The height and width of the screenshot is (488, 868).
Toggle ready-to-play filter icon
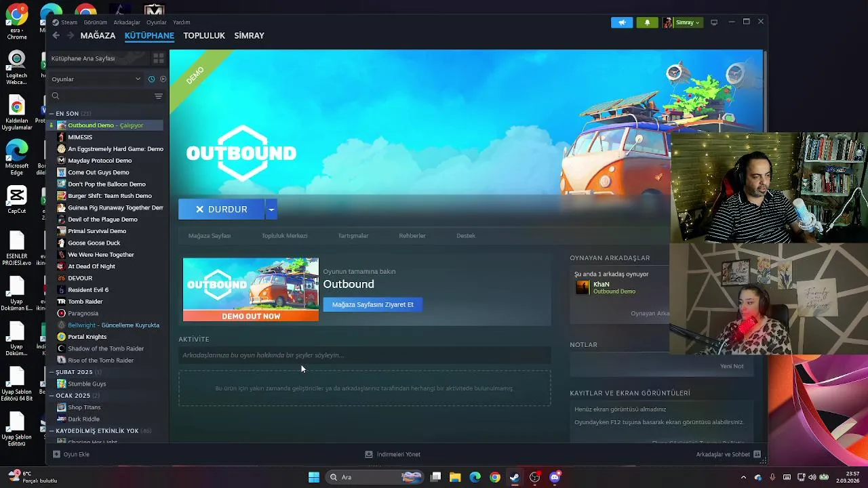click(x=163, y=79)
